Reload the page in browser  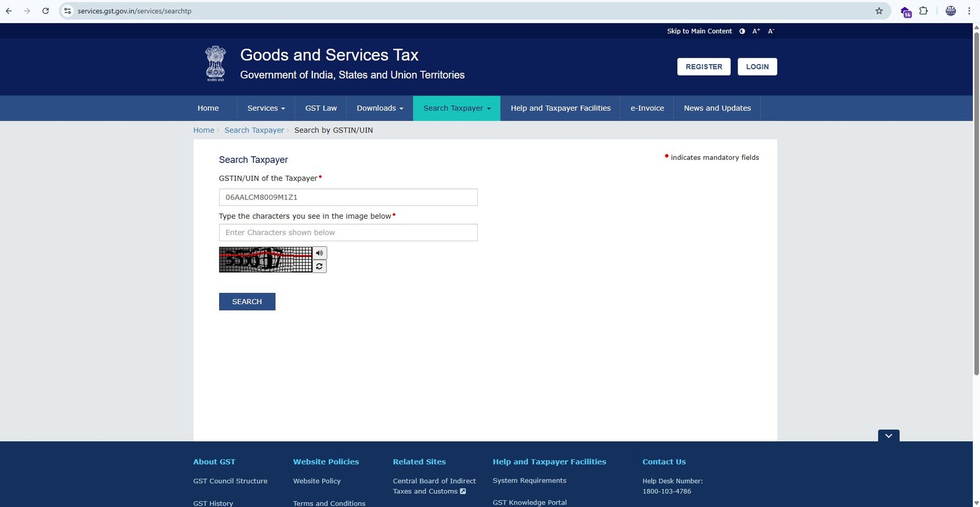[x=45, y=11]
